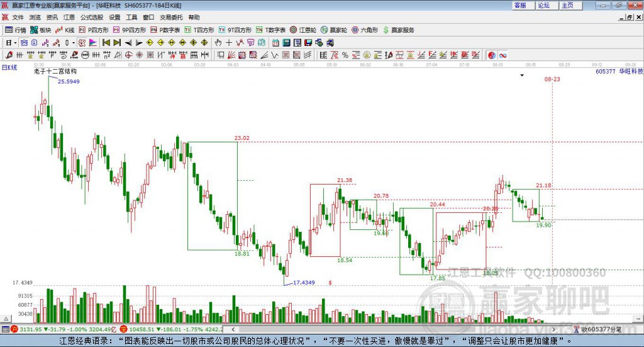
Task: Open the calculator icon in toolbar
Action: [286, 43]
